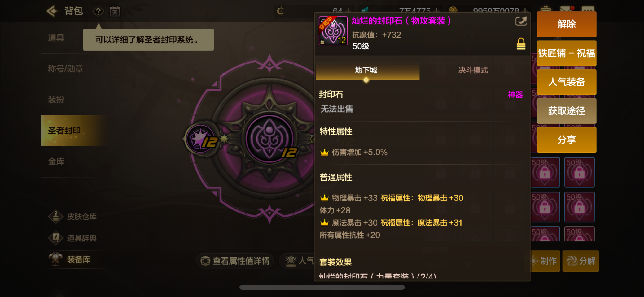Click the 分享 button
644x297 pixels.
pyautogui.click(x=566, y=140)
